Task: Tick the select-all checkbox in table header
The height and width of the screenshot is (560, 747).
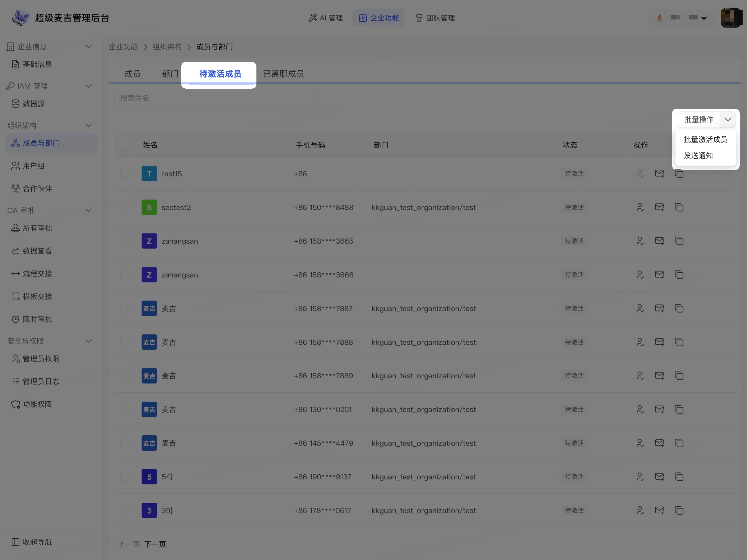Action: (x=124, y=145)
